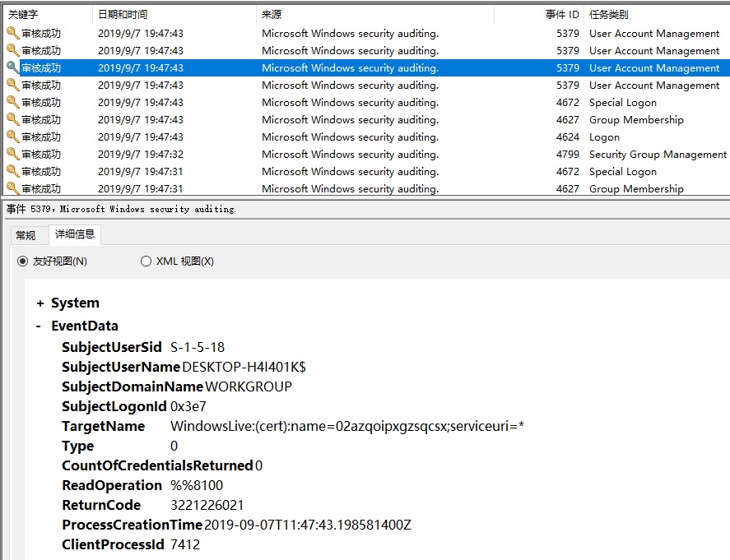Expand the System node
The width and height of the screenshot is (730, 560).
pyautogui.click(x=40, y=303)
